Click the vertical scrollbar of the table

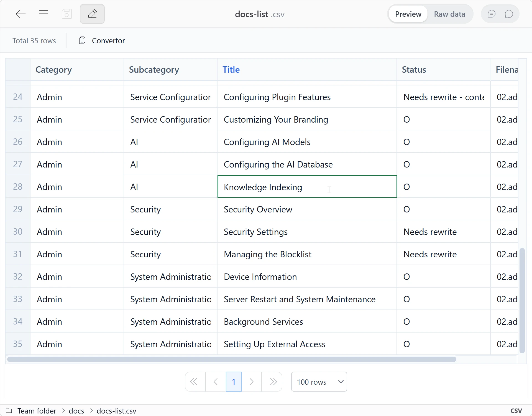point(522,300)
